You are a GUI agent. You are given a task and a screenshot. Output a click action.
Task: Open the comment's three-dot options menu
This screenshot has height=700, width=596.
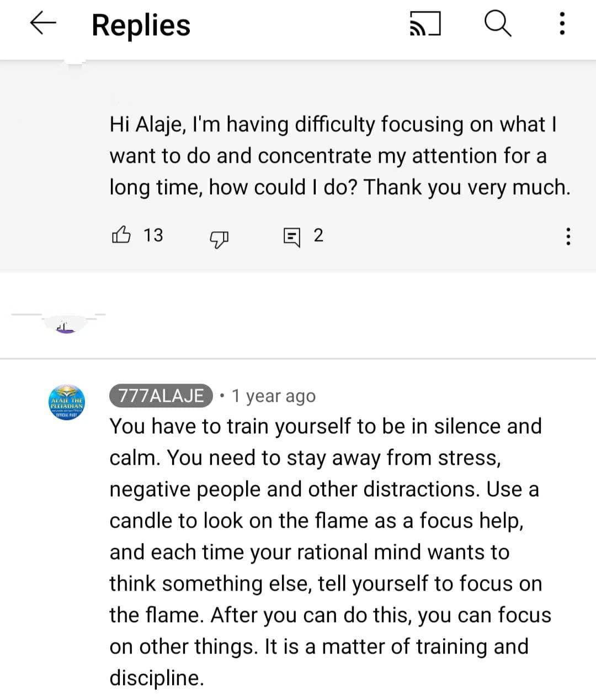(x=567, y=236)
